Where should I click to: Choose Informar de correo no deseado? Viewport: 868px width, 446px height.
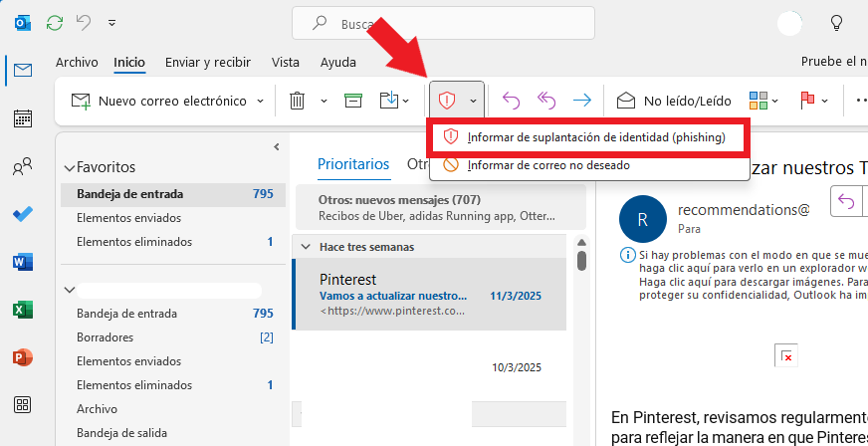588,165
